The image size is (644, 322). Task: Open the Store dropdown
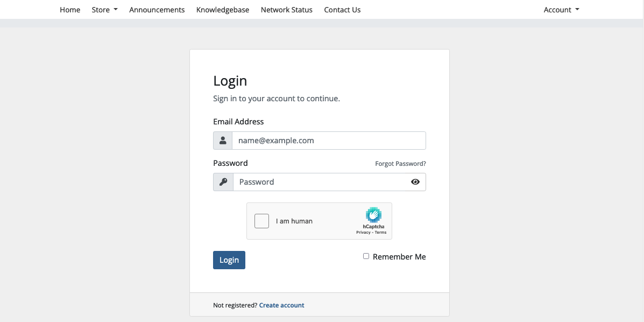click(x=104, y=9)
